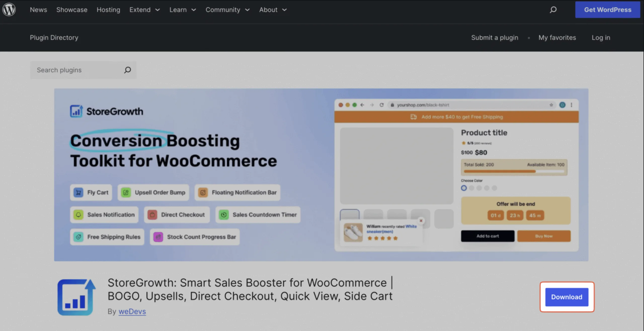
Task: Click the Get WordPress button
Action: click(x=608, y=10)
